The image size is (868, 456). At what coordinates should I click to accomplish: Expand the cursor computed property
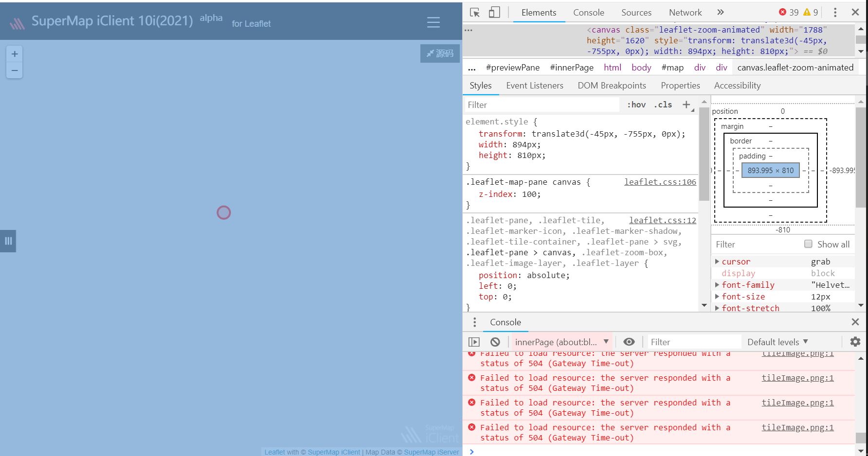(717, 262)
